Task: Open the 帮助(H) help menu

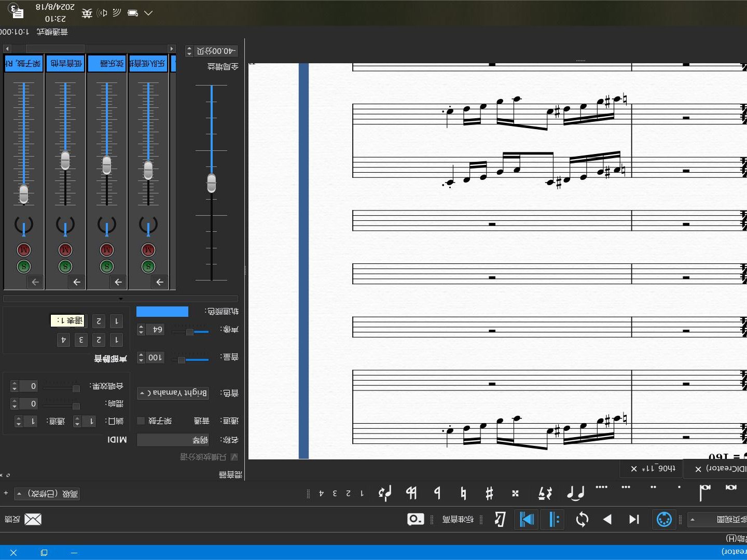Action: click(736, 538)
